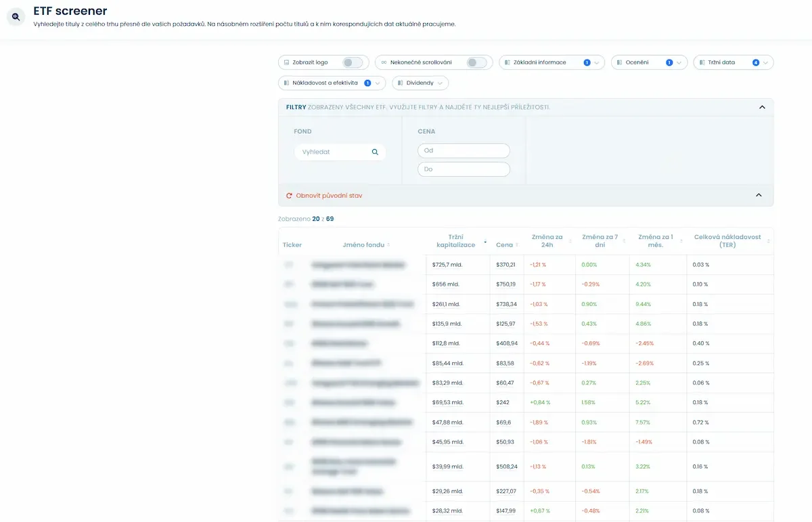This screenshot has width=812, height=522.
Task: Click the 7-day change value 1.58%
Action: (x=589, y=402)
